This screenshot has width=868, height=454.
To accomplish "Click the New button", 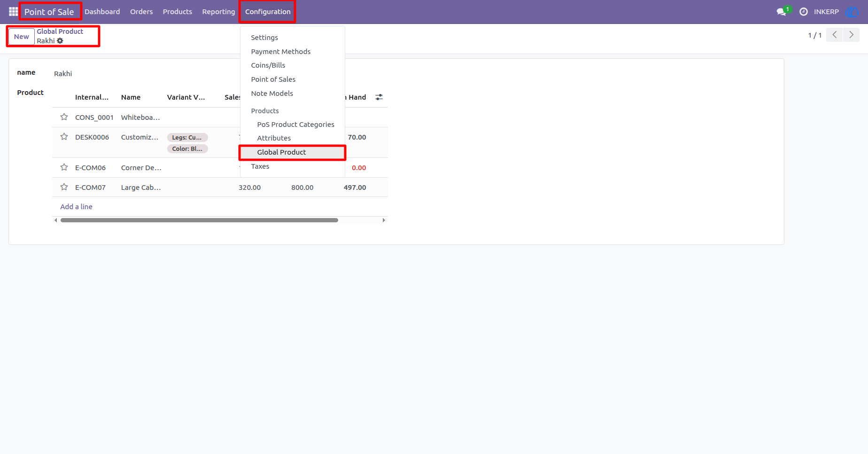I will (x=21, y=37).
